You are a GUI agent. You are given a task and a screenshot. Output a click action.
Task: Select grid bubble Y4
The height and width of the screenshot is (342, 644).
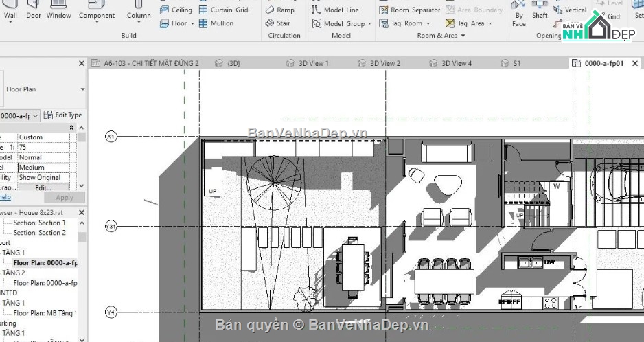111,312
